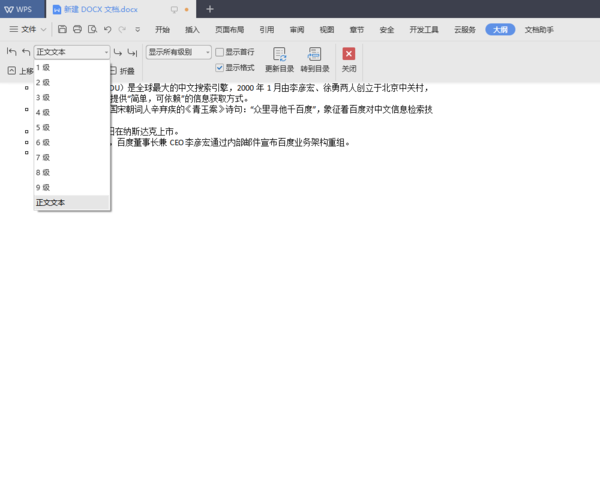Viewport: 600px width, 480px height.
Task: Click the last empty outline bullet
Action: [x=26, y=153]
